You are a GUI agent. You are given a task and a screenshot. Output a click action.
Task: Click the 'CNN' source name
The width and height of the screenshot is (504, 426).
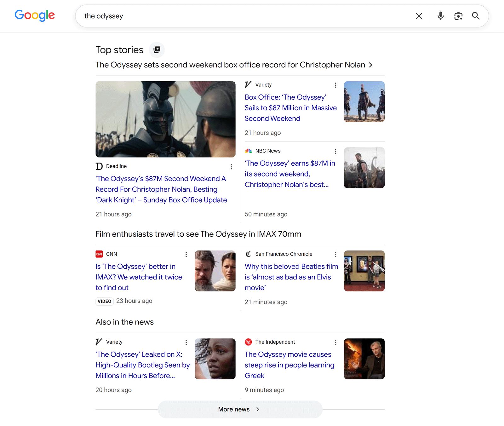pos(112,254)
